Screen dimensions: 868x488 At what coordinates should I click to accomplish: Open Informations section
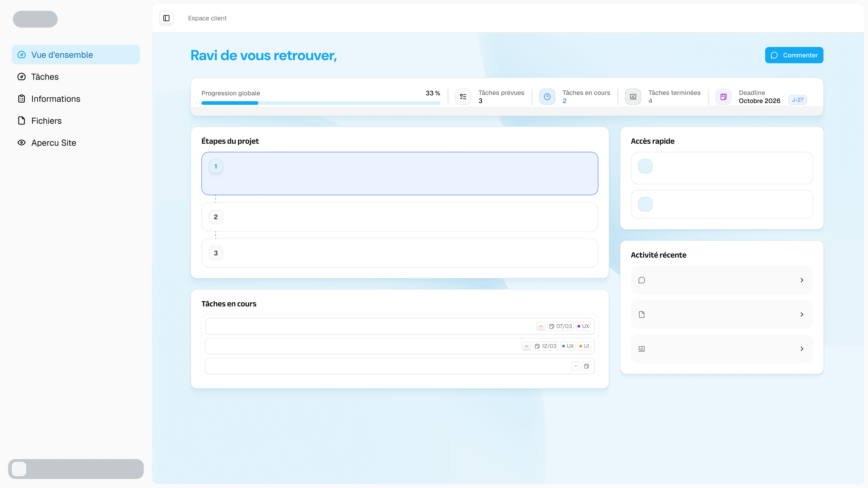76,99
